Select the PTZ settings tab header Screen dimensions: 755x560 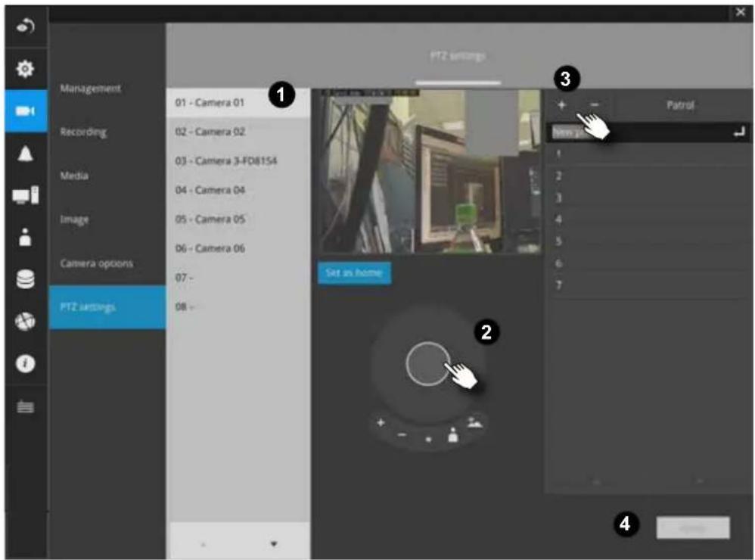tap(458, 56)
